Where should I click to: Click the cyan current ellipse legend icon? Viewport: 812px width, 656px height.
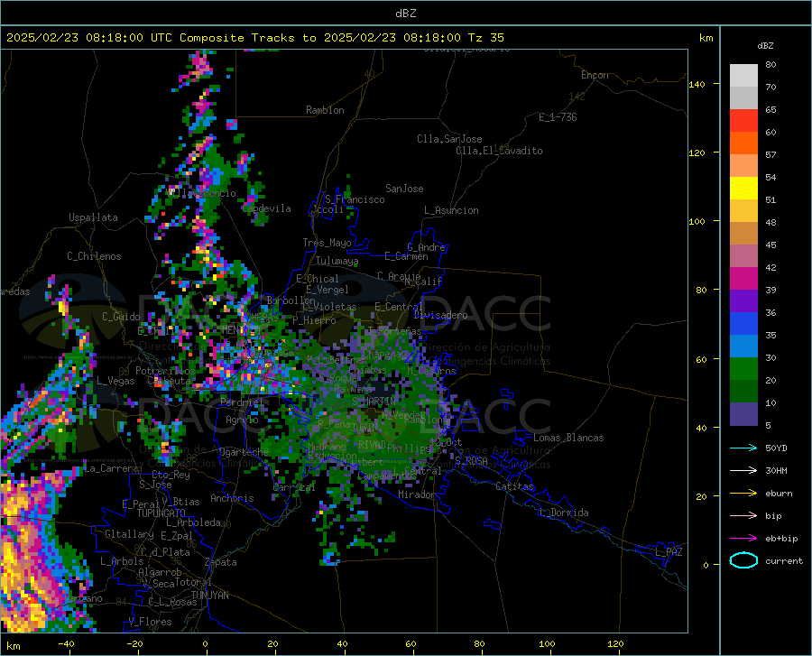tap(743, 560)
